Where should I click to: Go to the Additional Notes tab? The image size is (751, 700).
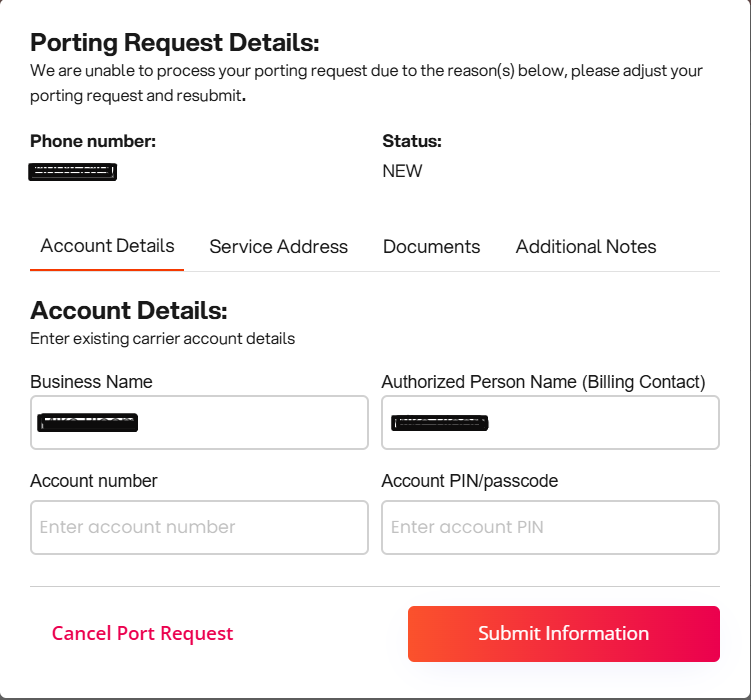586,247
